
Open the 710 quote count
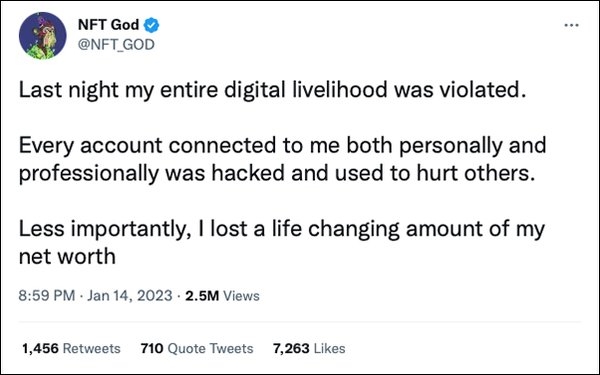click(x=152, y=349)
